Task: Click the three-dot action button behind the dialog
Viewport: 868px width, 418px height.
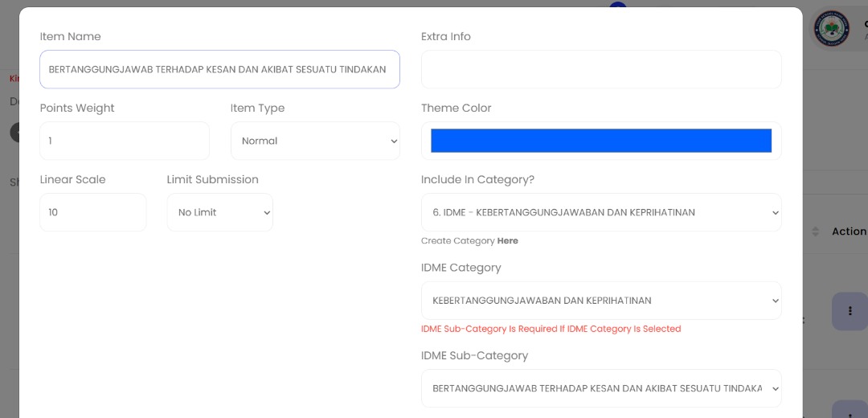Action: tap(850, 311)
